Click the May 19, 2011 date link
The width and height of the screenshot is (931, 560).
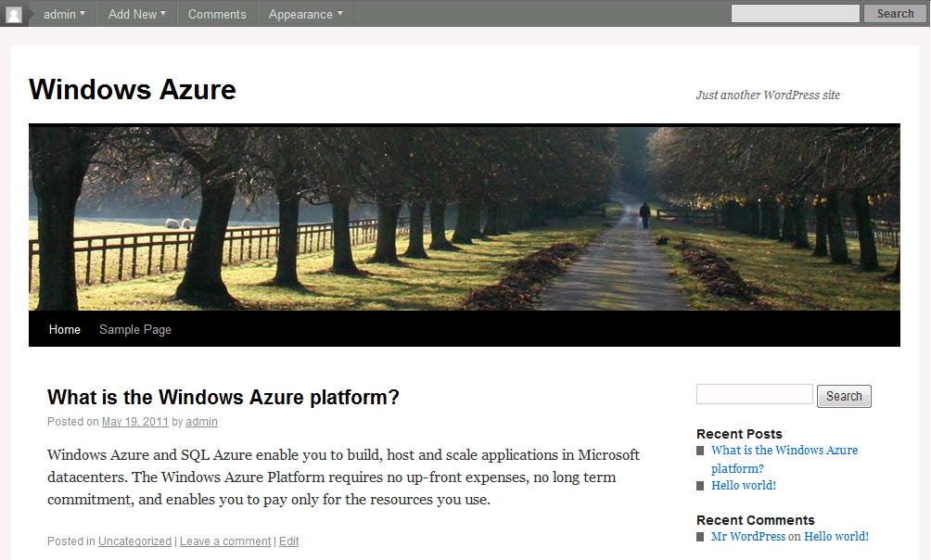(x=135, y=422)
